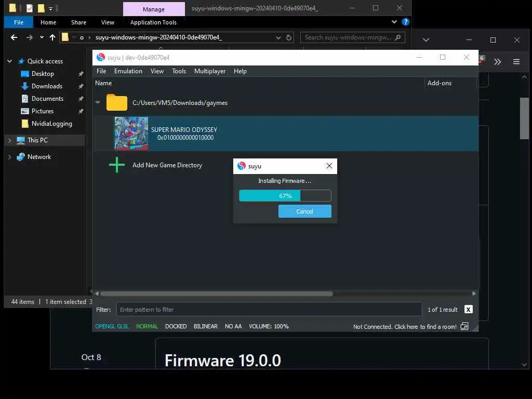Open Application Tools tab
Viewport: 532px width, 399px height.
(153, 22)
